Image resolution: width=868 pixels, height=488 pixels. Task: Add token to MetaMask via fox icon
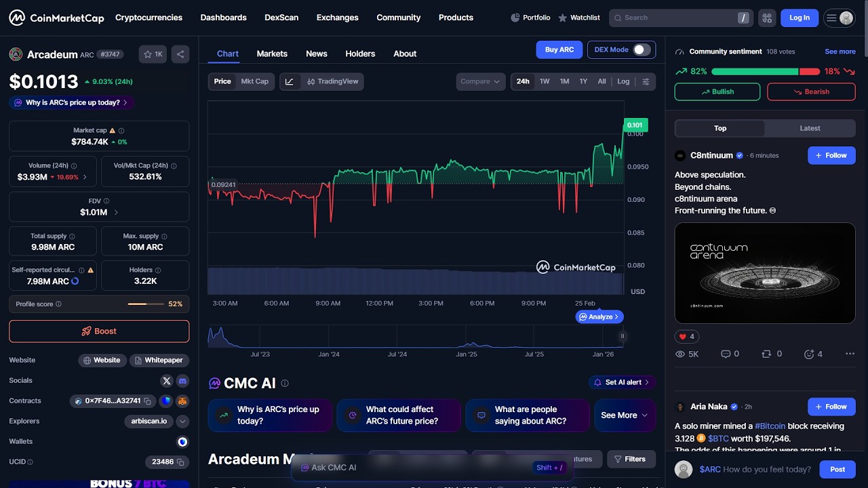click(x=182, y=401)
